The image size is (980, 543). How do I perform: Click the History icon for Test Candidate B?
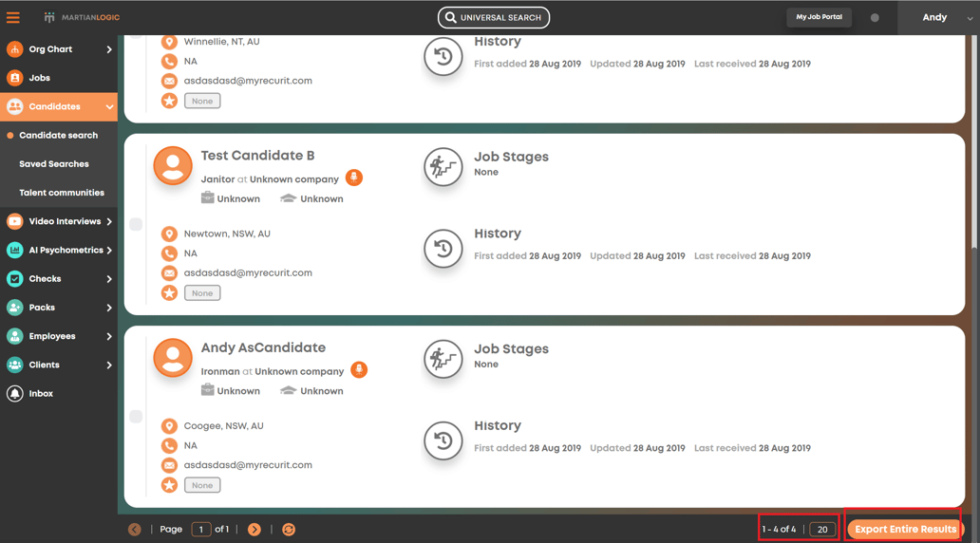443,249
